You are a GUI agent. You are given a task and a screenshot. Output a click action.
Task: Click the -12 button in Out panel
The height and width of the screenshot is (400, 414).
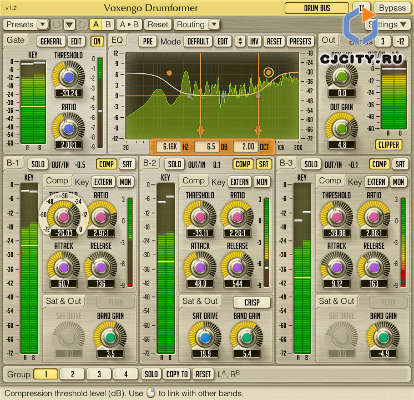coord(400,41)
